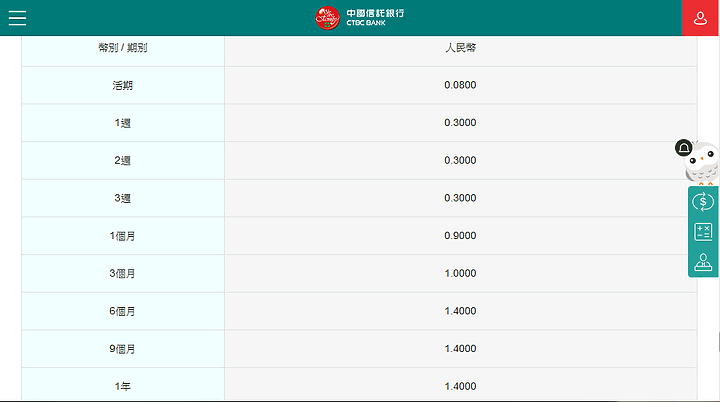Open the calculator tool icon
This screenshot has height=402, width=720.
pos(703,232)
